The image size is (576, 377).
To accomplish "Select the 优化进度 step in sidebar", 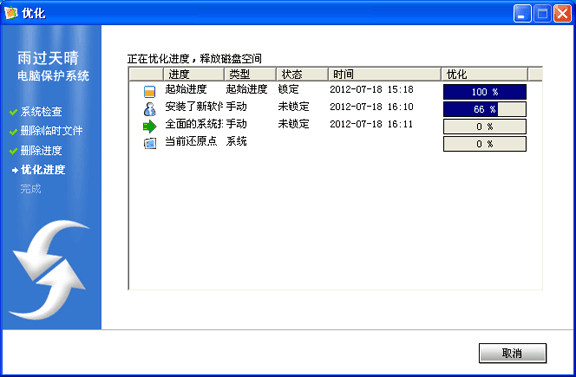I will click(x=43, y=170).
